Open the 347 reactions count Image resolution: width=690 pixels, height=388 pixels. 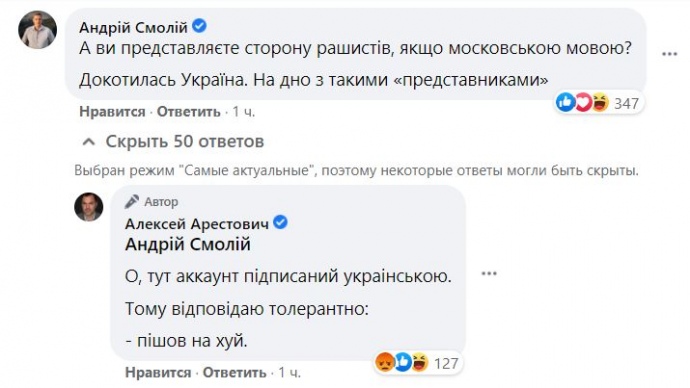626,103
